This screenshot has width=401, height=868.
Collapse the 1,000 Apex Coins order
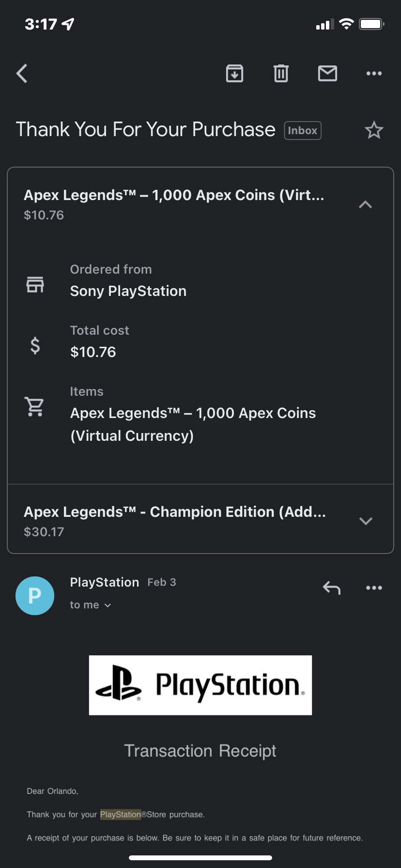[x=366, y=204]
